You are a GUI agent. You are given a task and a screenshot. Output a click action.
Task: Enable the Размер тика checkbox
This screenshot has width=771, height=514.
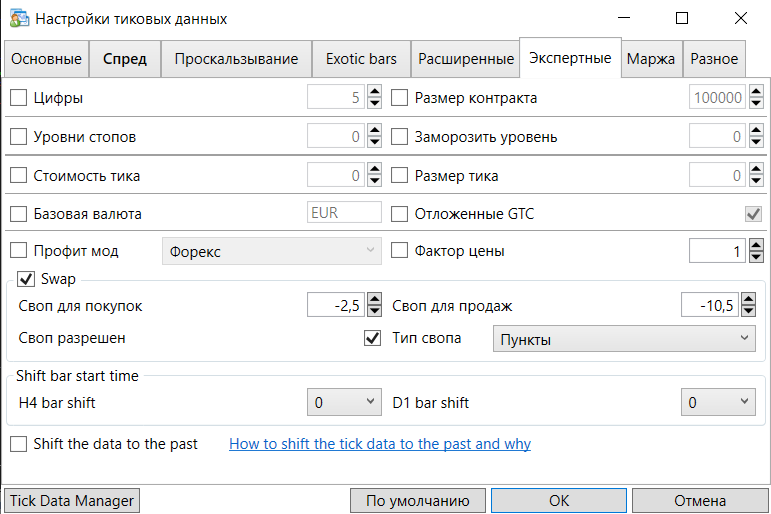point(399,175)
